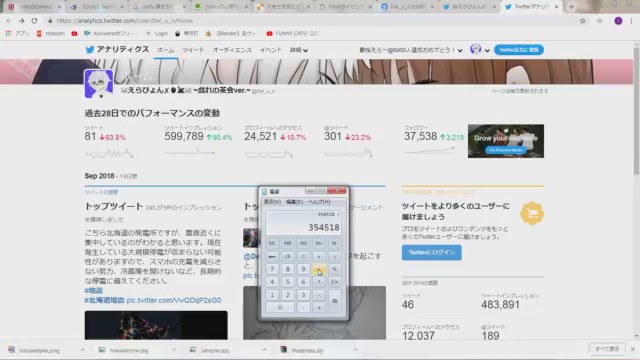Click the Twitter bird logo in Analytics header
Viewport: 640px width, 360px height.
tap(90, 50)
